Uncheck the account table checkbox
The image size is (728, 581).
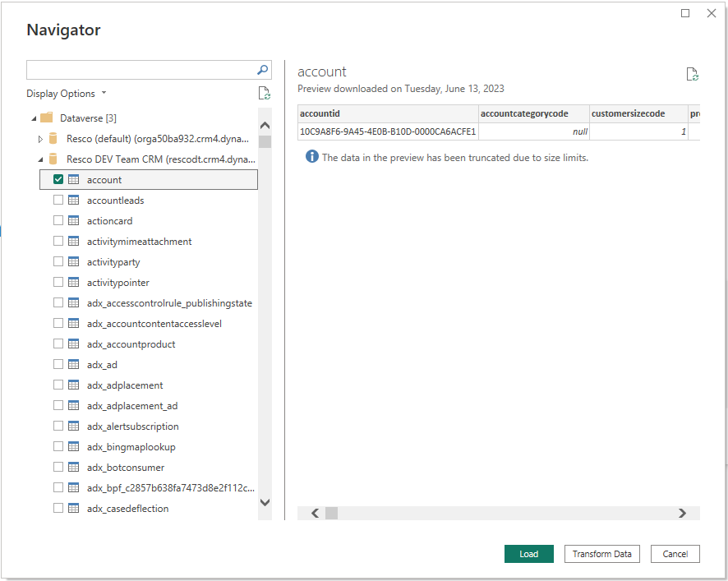pos(58,179)
